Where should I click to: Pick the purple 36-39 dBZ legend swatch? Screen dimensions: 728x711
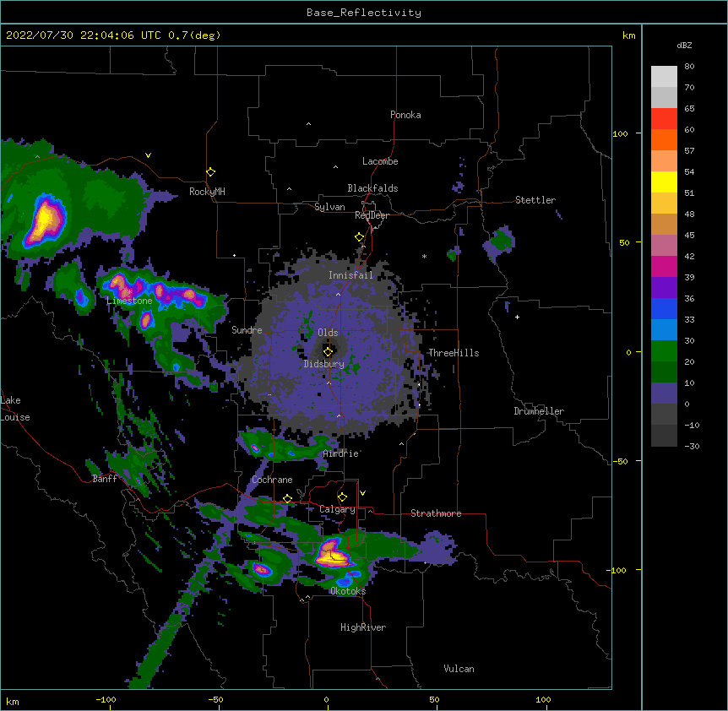[x=664, y=288]
